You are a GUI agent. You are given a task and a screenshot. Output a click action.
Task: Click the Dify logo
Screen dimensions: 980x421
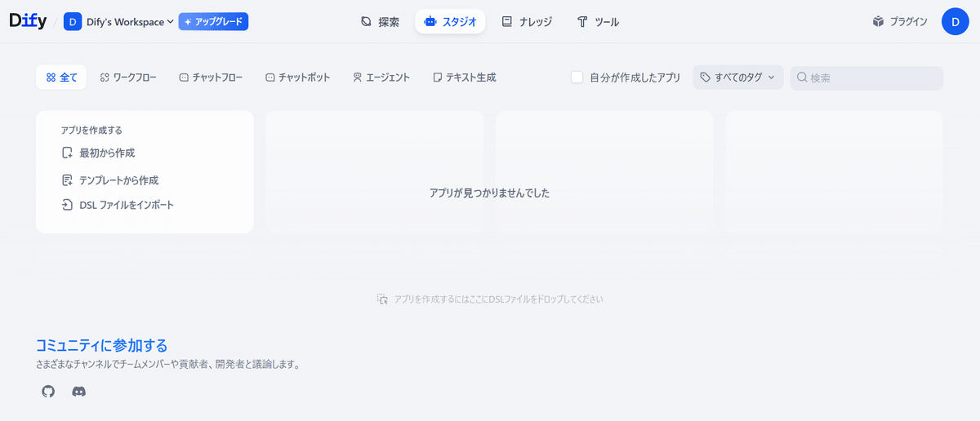point(28,21)
